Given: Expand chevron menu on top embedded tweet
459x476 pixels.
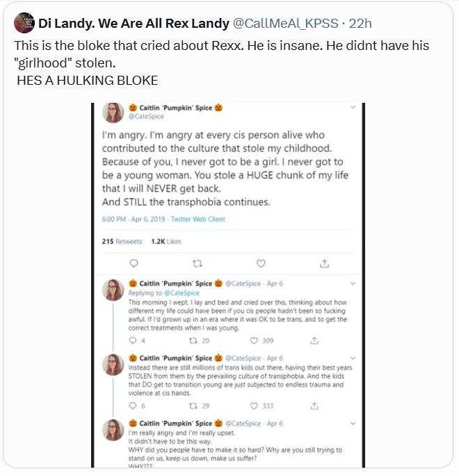Looking at the screenshot, I should [x=353, y=107].
